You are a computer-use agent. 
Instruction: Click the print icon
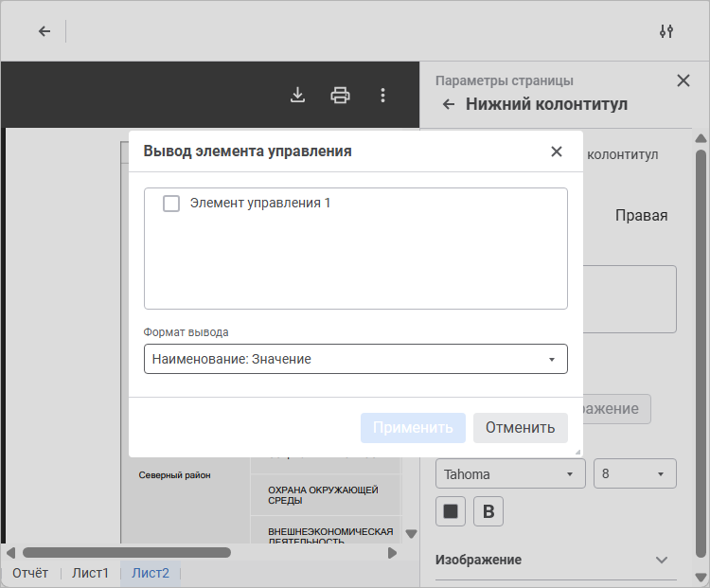point(340,95)
